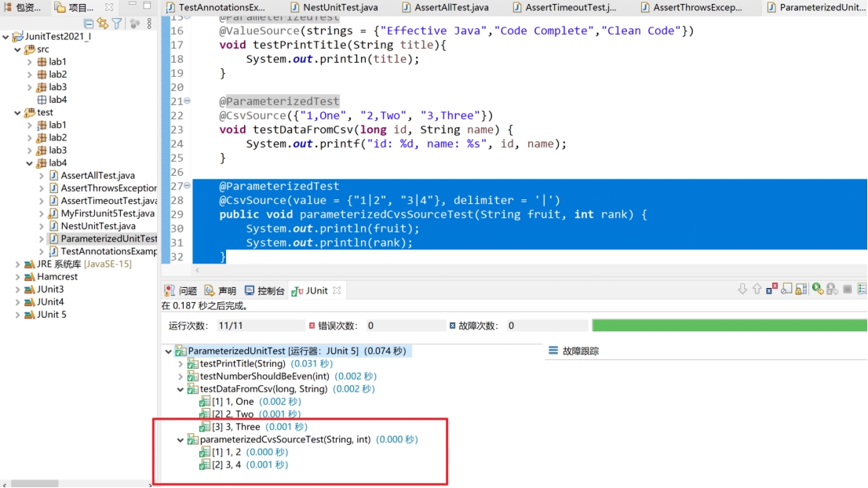Click the Show Next Failed Test arrow
This screenshot has height=488, width=868.
(743, 289)
